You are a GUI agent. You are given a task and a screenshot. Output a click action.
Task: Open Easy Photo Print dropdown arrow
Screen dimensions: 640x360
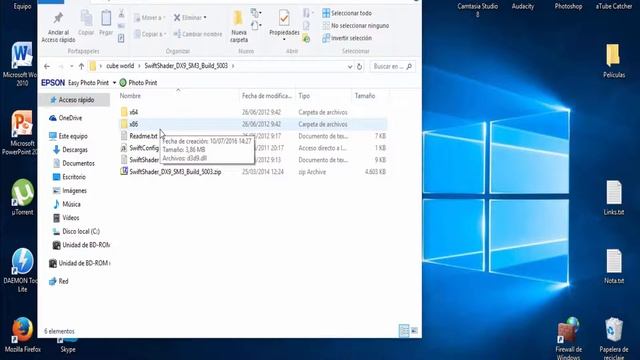114,83
